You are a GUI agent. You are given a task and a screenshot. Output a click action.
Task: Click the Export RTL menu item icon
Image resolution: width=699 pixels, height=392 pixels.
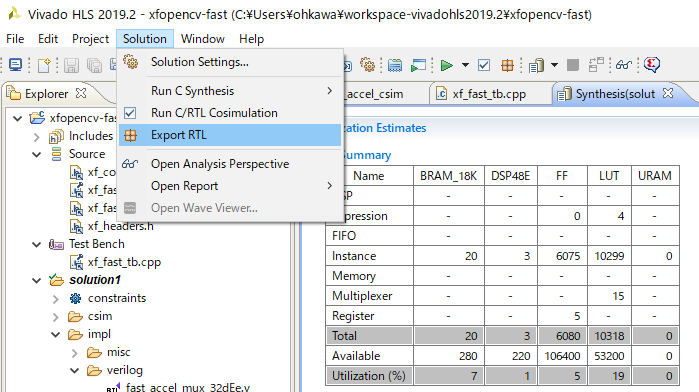pos(131,135)
